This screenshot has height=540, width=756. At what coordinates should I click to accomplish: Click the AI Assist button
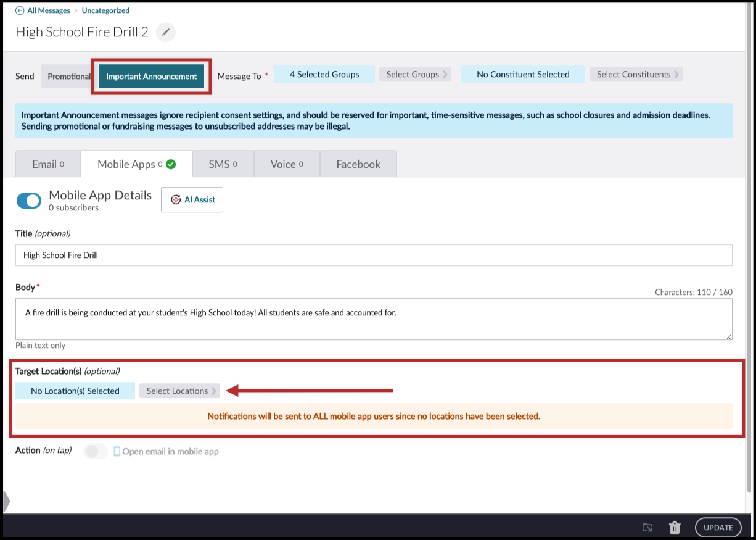pyautogui.click(x=192, y=199)
